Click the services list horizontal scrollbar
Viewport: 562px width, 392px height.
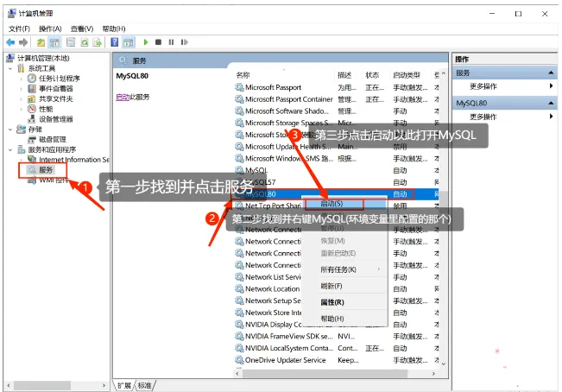(x=325, y=373)
